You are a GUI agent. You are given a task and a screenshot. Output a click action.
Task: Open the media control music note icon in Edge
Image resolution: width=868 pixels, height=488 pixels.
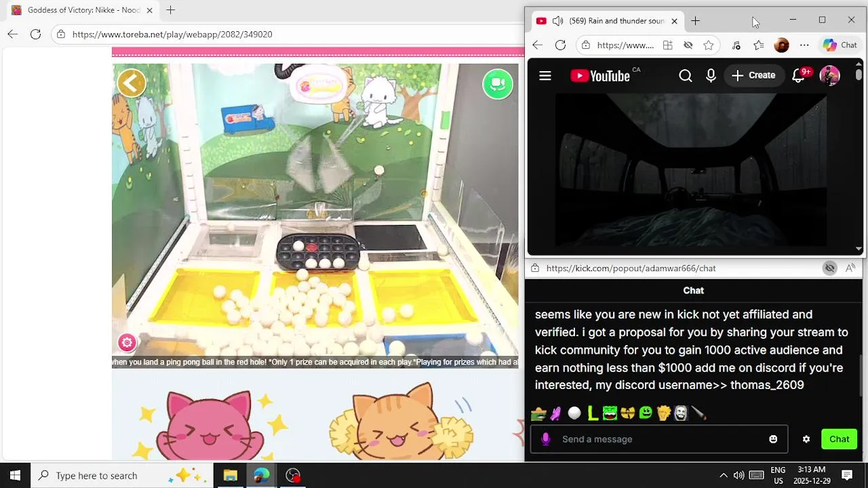[x=736, y=45]
